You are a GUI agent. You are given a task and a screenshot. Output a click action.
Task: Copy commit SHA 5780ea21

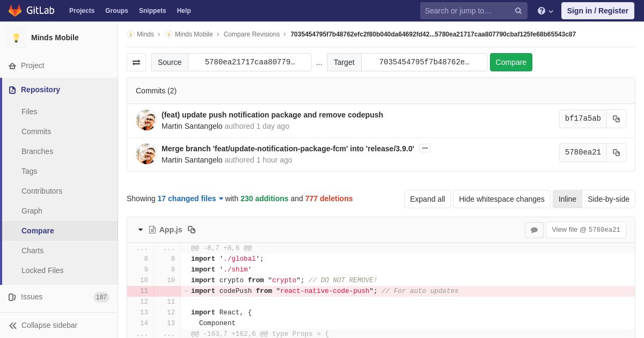(x=616, y=153)
